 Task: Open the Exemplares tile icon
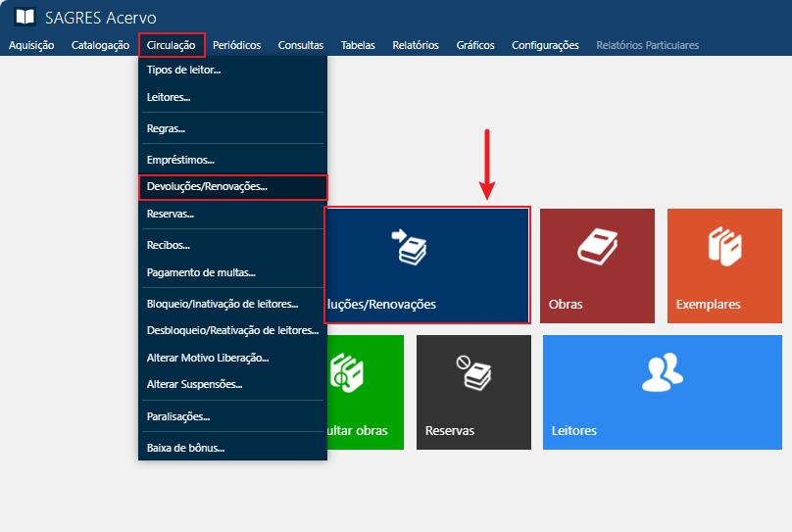[x=724, y=246]
